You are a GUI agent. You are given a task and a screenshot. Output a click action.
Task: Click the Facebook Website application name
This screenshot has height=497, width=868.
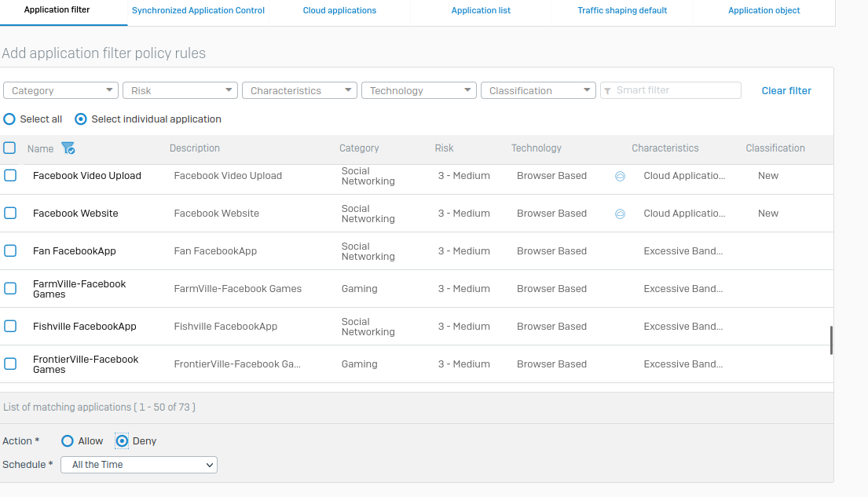click(x=75, y=214)
